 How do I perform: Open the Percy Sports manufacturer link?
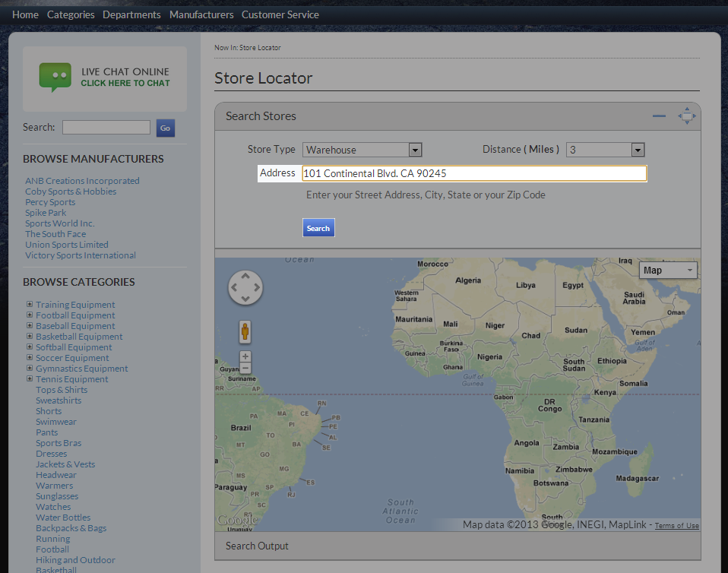click(50, 202)
